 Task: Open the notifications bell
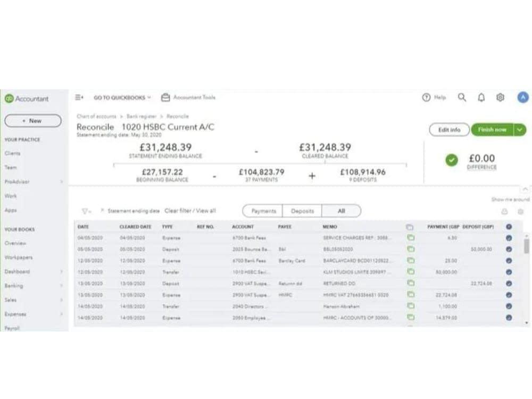(x=481, y=97)
